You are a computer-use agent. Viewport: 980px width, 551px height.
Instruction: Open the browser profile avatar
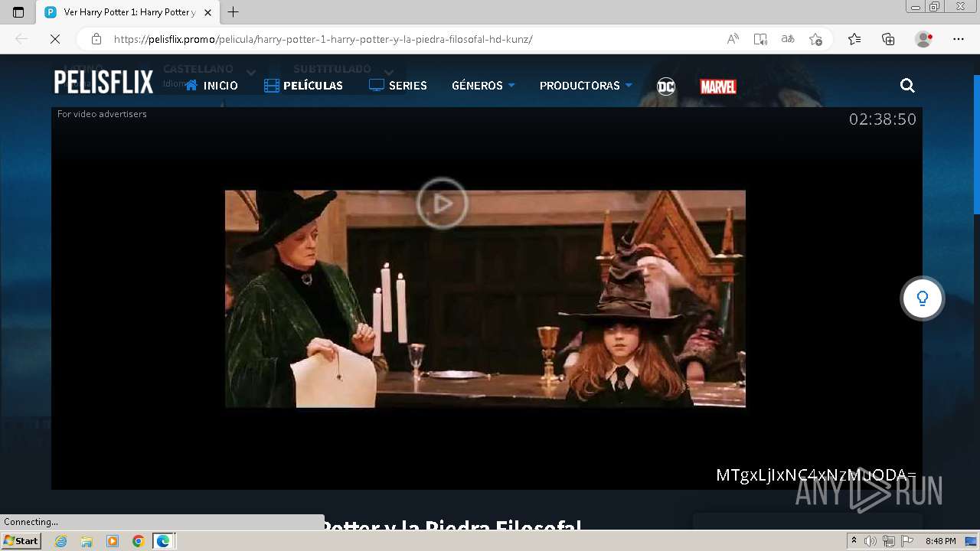[924, 39]
